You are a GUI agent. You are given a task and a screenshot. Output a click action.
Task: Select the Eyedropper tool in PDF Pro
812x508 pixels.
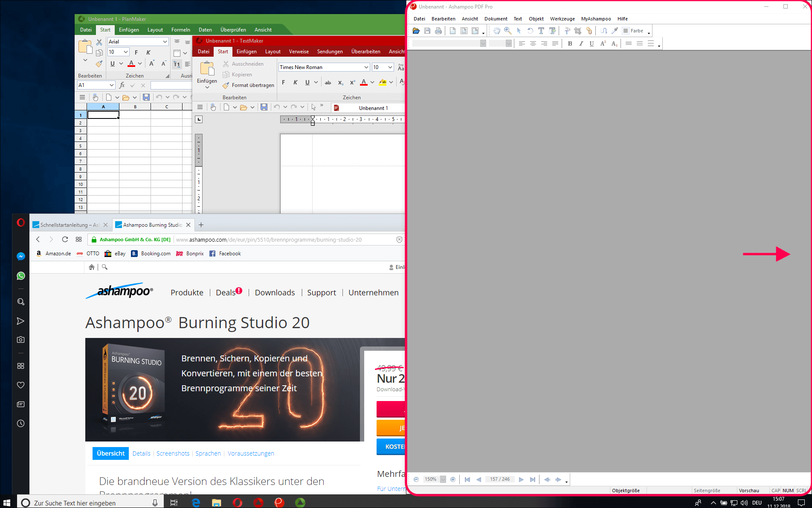pos(615,31)
